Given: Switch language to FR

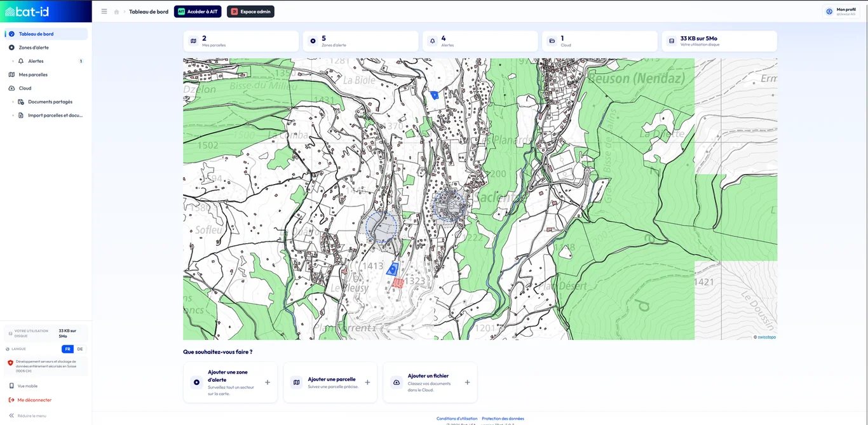Looking at the screenshot, I should 68,349.
